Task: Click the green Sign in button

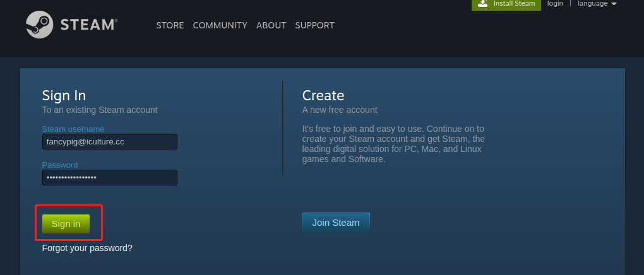Action: (x=66, y=224)
